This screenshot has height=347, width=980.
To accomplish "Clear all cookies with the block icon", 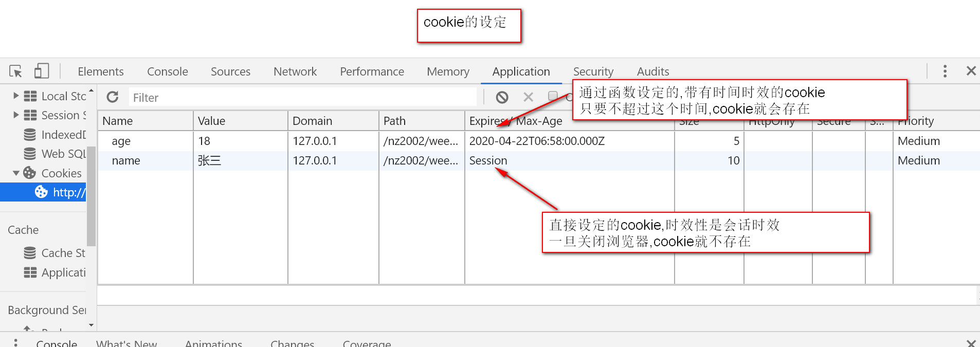I will click(501, 97).
